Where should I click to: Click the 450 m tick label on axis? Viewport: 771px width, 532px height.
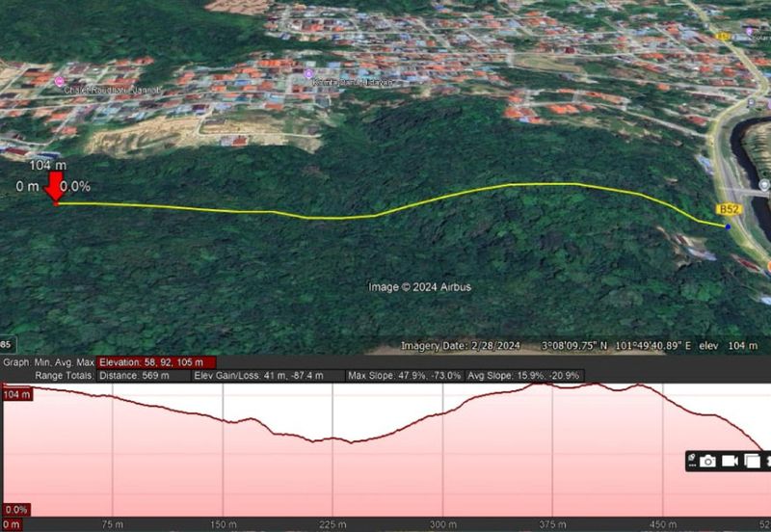663,524
